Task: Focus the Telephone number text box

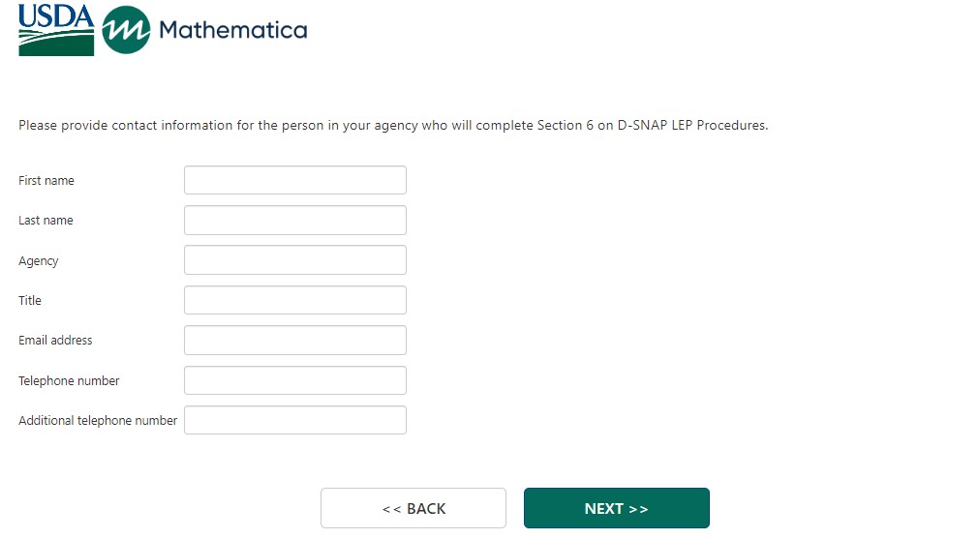Action: [294, 380]
